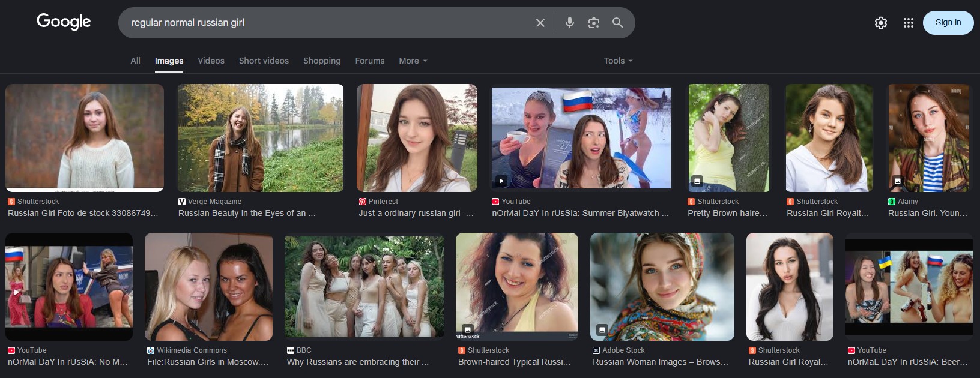This screenshot has width=980, height=378.
Task: Open the 'Russian Girl Foto de stock' link
Action: pyautogui.click(x=83, y=213)
